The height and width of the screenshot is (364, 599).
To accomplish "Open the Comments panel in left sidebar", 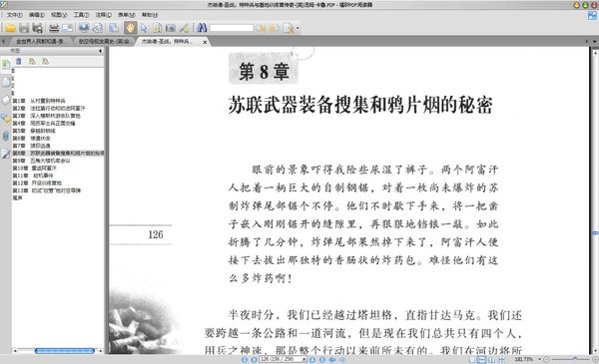I will [x=6, y=119].
